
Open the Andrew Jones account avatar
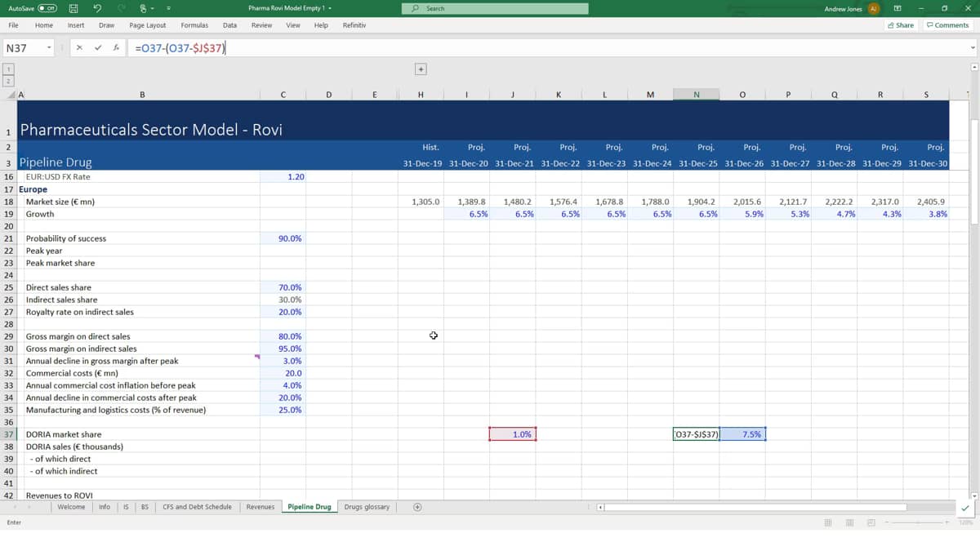click(873, 9)
